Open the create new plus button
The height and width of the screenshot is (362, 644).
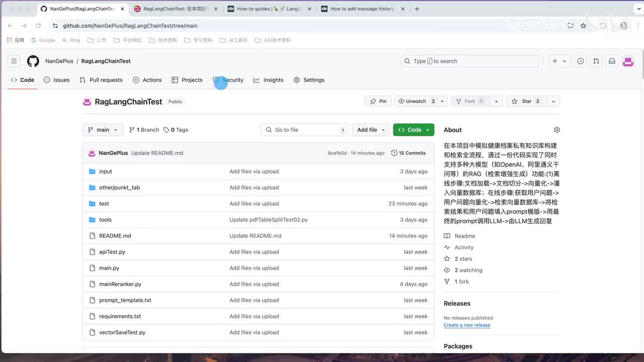(555, 61)
